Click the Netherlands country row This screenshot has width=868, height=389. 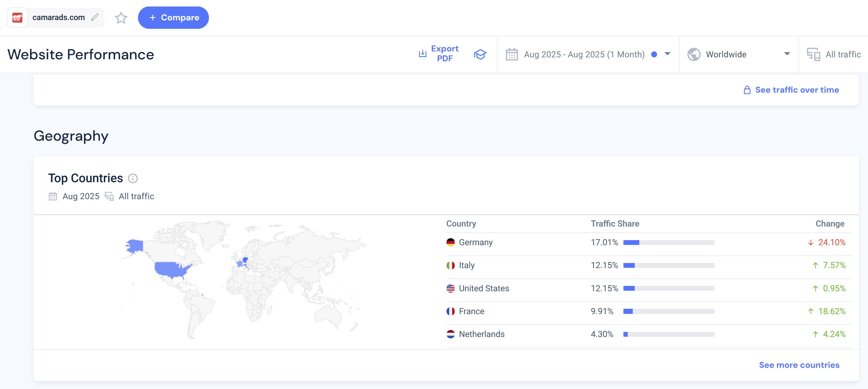[481, 334]
